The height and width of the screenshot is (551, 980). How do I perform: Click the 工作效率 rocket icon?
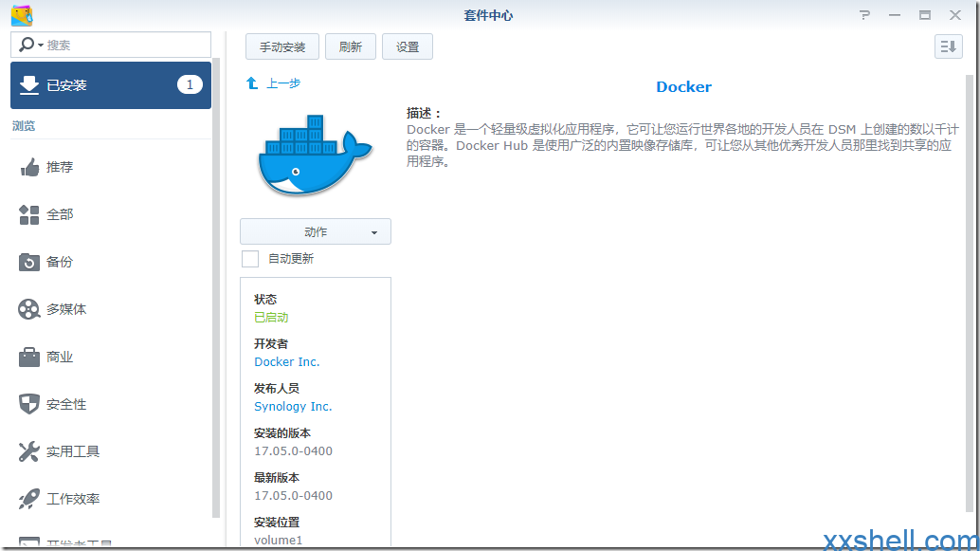28,499
